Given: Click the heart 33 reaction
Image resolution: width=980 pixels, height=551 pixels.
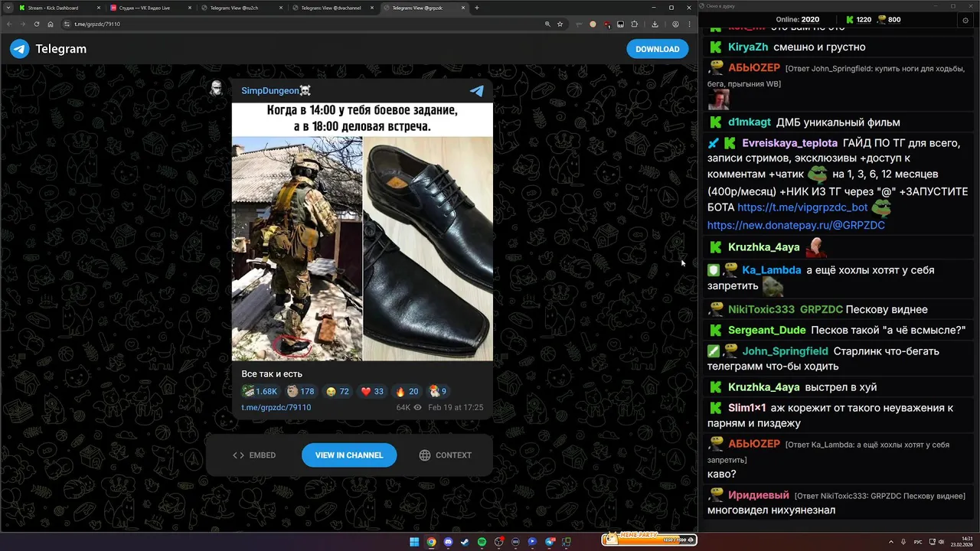Looking at the screenshot, I should pos(372,391).
